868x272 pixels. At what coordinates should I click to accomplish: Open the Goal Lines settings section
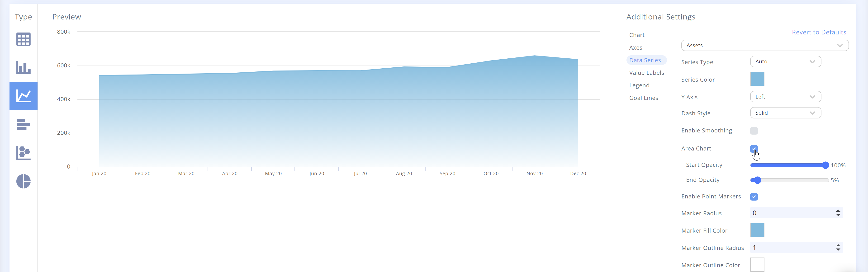pyautogui.click(x=643, y=98)
